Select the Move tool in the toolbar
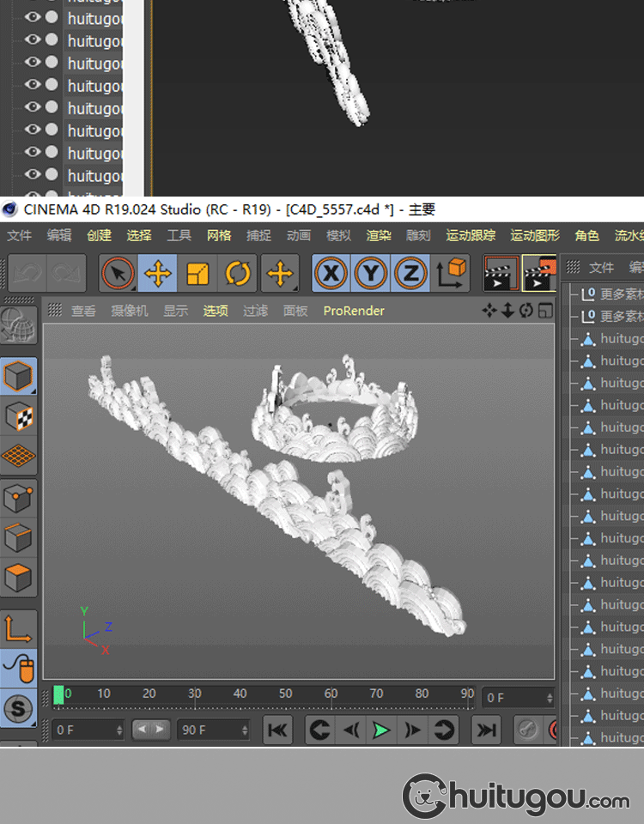644x824 pixels. (157, 274)
